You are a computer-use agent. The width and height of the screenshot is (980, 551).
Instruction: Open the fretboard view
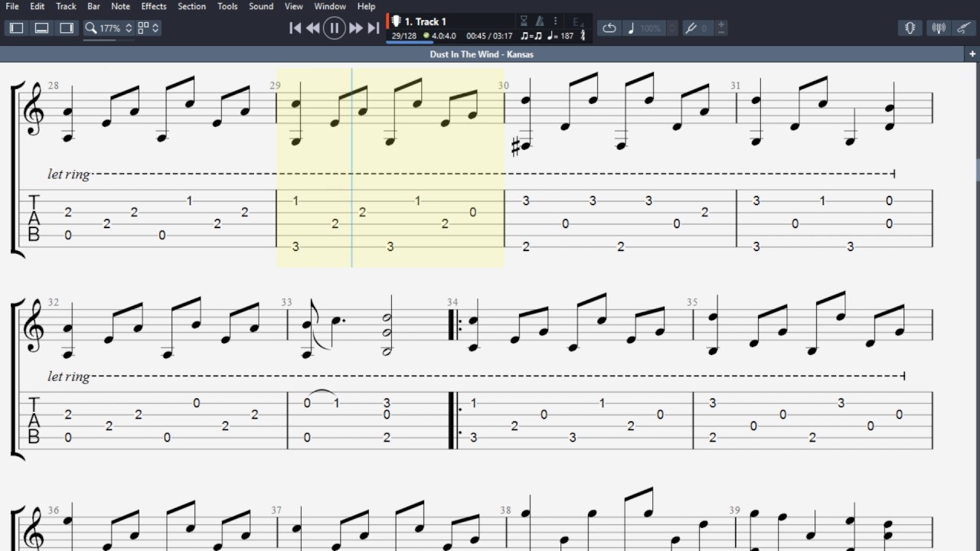tap(910, 28)
